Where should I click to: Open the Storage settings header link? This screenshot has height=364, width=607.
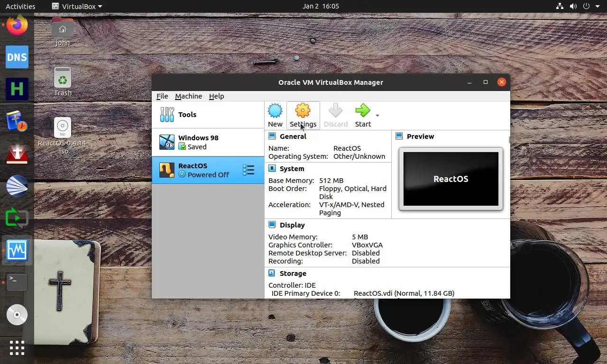point(293,273)
